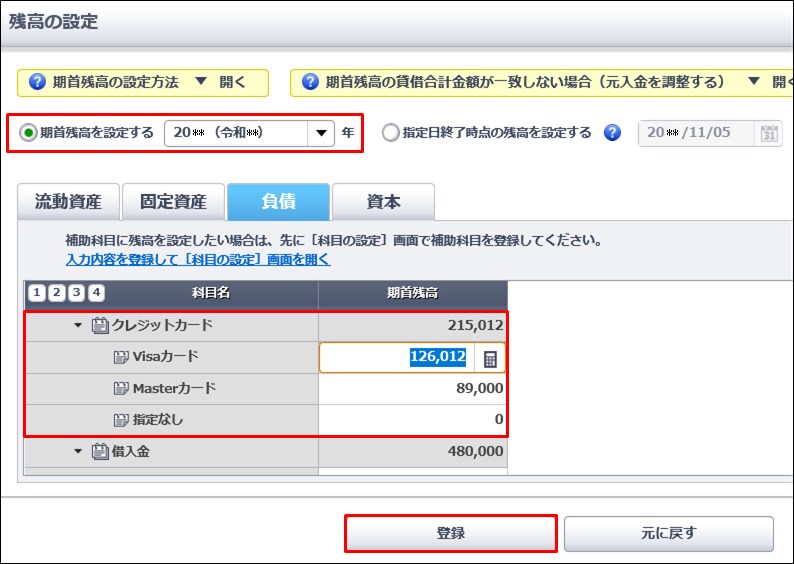The image size is (794, 564).
Task: Show hierarchy level 4 in the table header
Action: (96, 293)
